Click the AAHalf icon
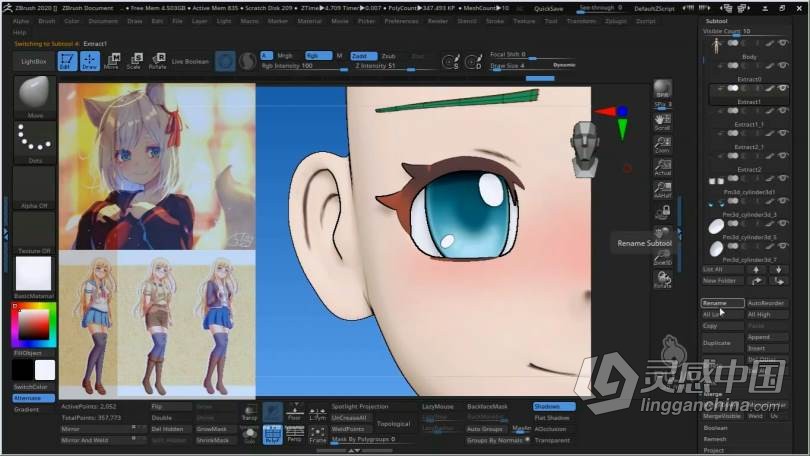The width and height of the screenshot is (810, 456). [663, 190]
